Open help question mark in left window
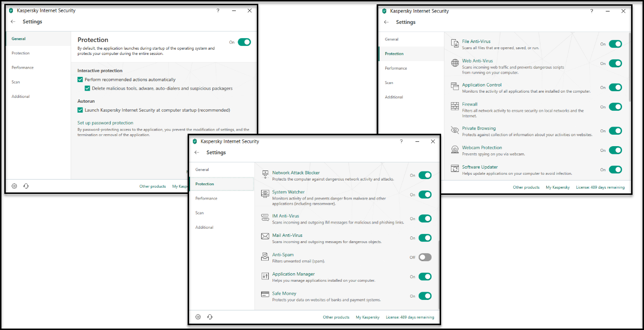This screenshot has width=644, height=330. click(218, 11)
